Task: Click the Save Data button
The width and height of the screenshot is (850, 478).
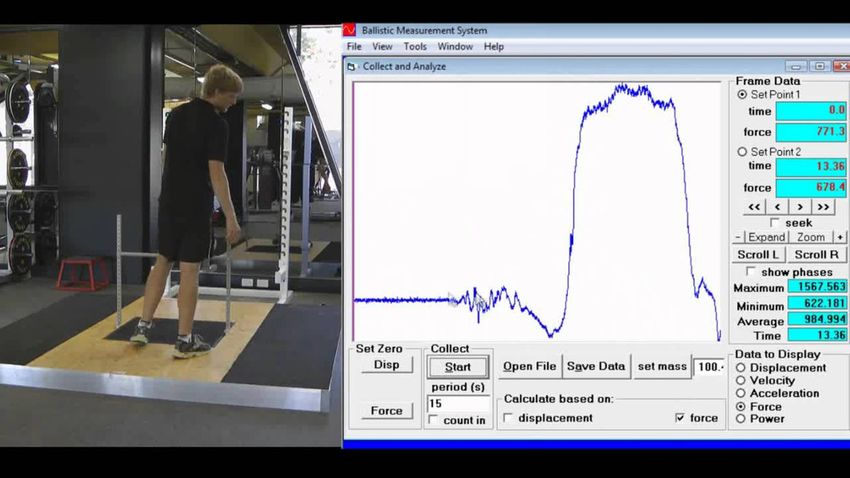Action: coord(596,366)
